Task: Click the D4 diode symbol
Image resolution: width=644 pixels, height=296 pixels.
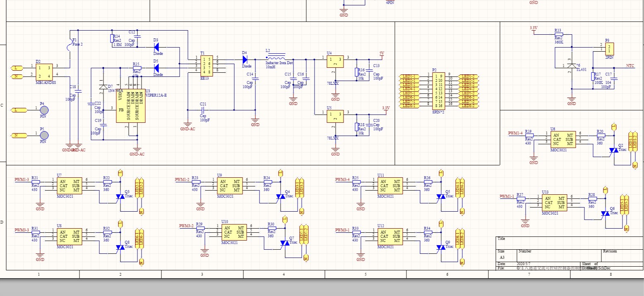Action: click(x=245, y=60)
